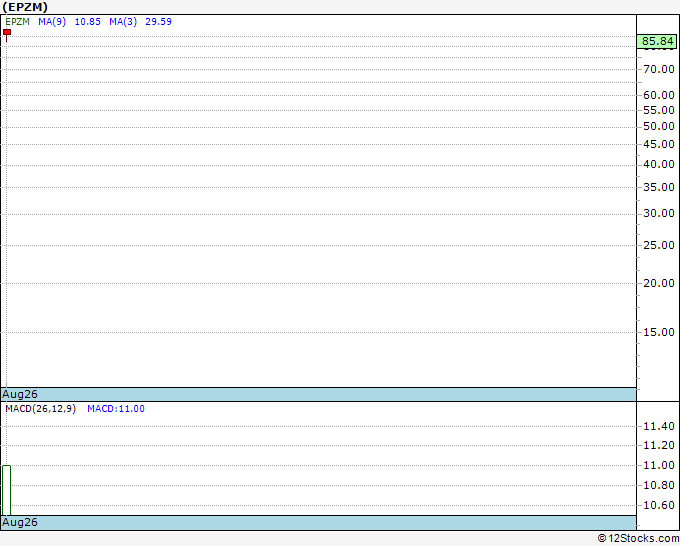Click the 10.80 MACD axis label
Image resolution: width=680 pixels, height=546 pixels.
tap(659, 485)
